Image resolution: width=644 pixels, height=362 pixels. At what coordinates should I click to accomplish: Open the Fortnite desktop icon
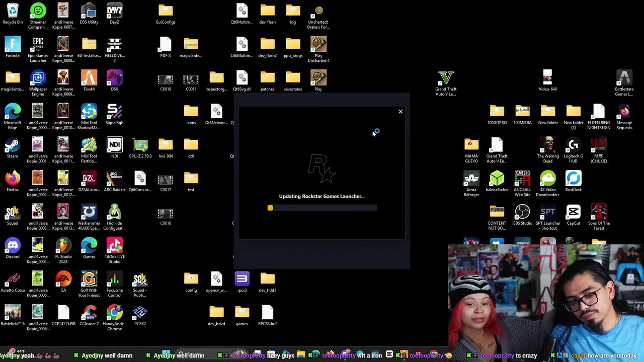pos(13,47)
